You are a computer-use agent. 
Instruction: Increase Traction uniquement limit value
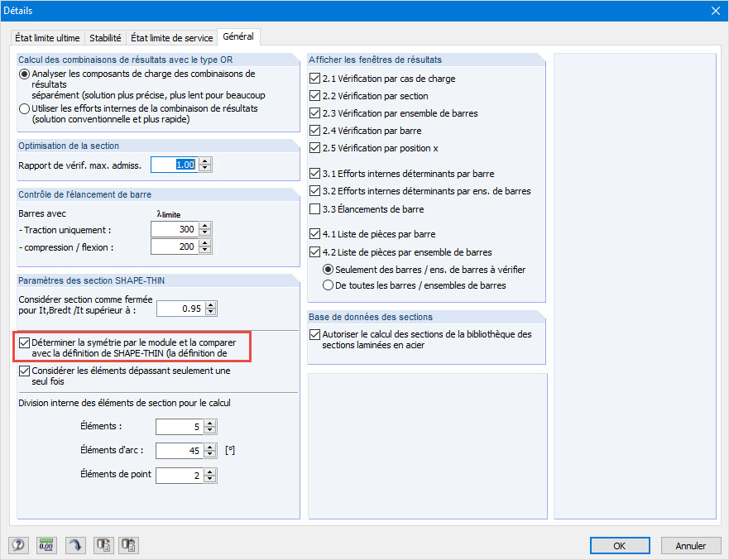(x=205, y=225)
